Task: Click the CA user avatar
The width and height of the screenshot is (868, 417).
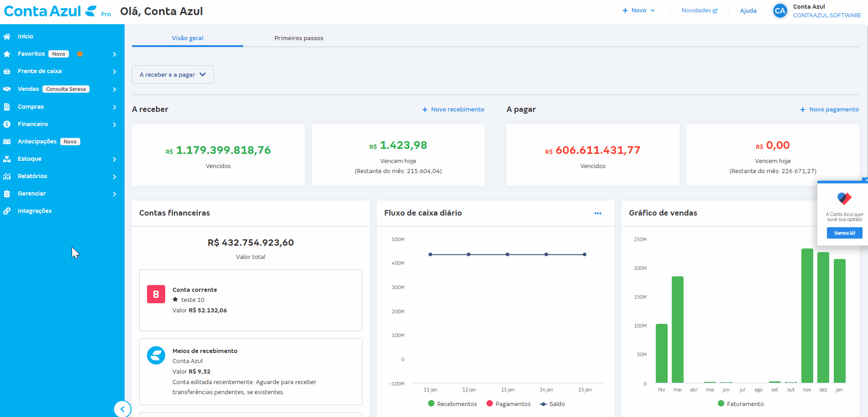Action: (780, 11)
